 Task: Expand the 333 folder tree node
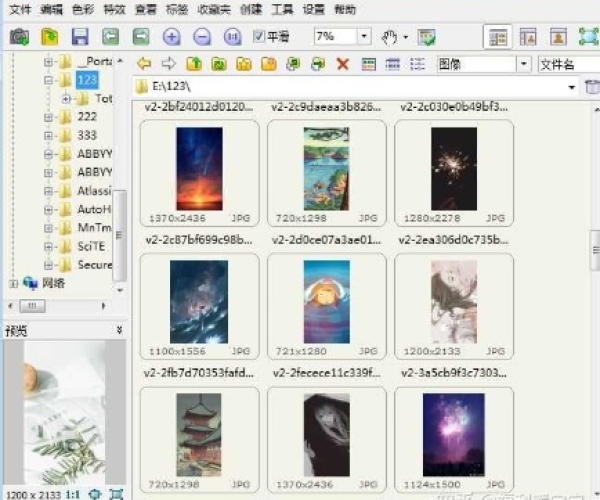coord(48,135)
